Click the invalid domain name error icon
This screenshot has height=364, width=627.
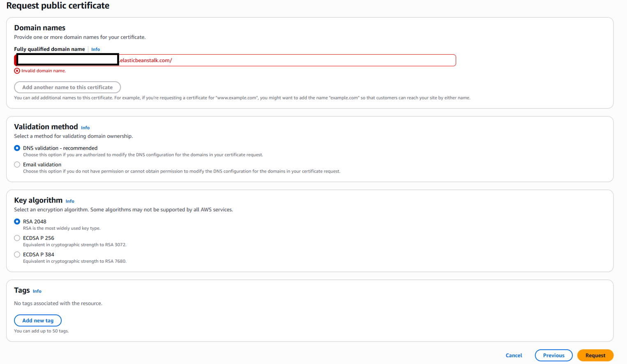click(x=17, y=71)
